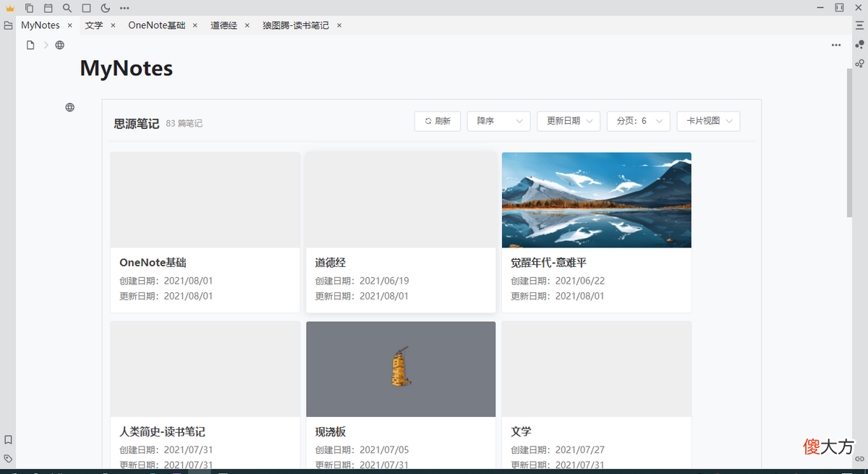868x474 pixels.
Task: Open the backlinks panel icon
Action: tap(859, 458)
